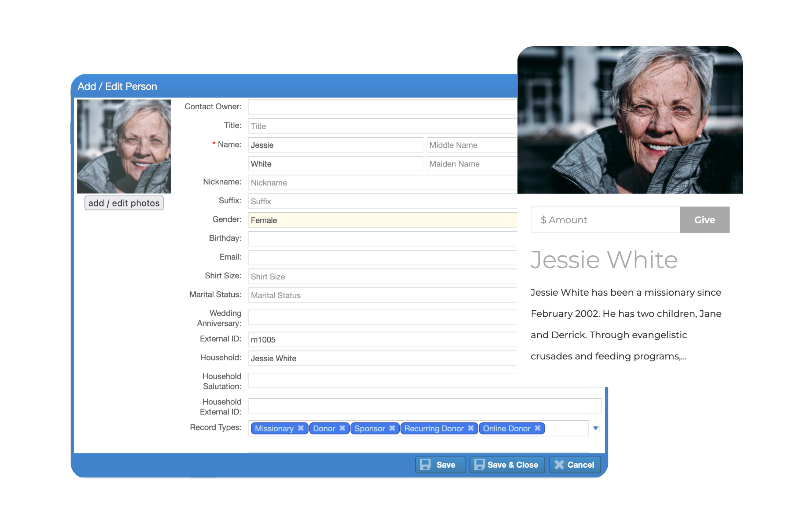Viewport: 812px width, 526px height.
Task: Click the Save & Close disk icon
Action: [x=479, y=465]
